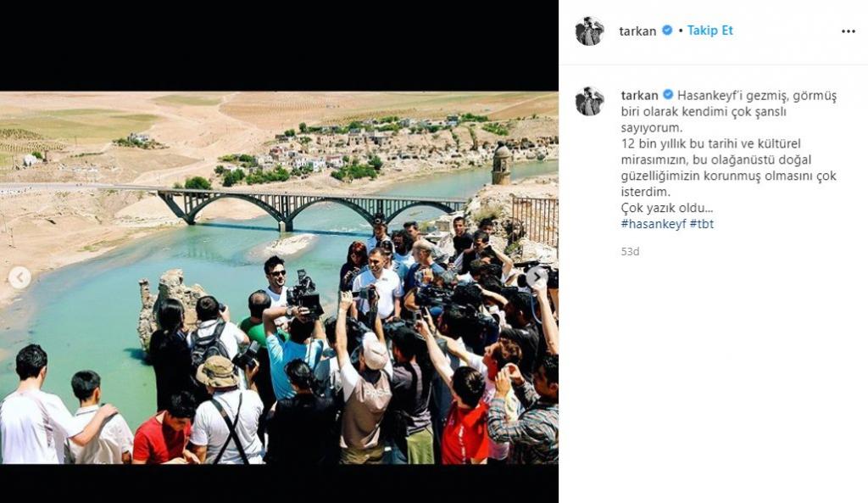Open the tarkan username in the header
The width and height of the screenshot is (868, 503).
click(637, 31)
